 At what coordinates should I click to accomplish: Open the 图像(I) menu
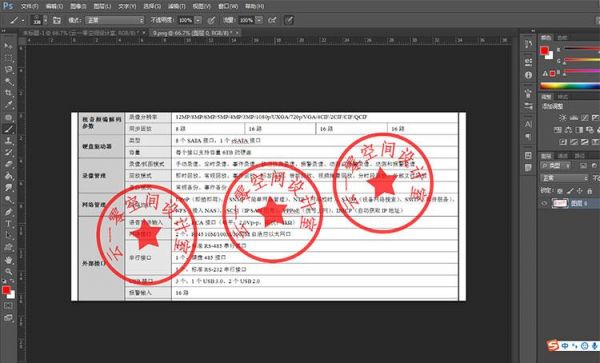78,6
